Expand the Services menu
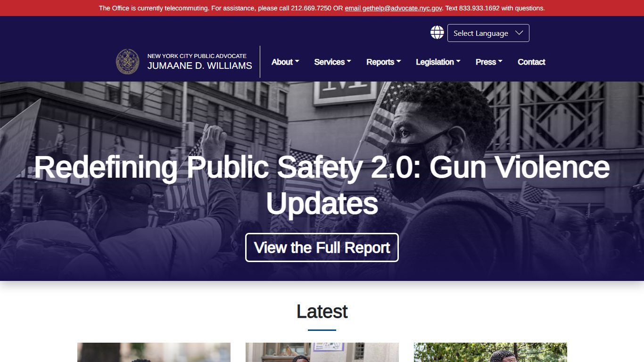The width and height of the screenshot is (644, 362). point(332,62)
